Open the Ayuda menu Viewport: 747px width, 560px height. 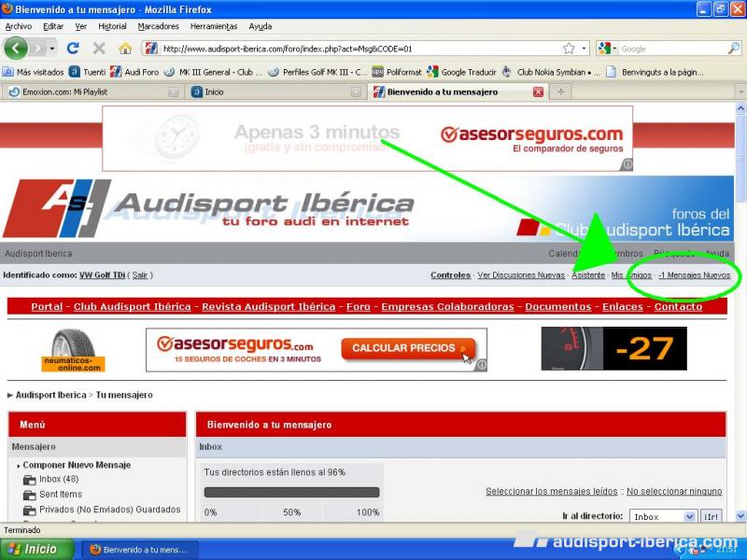(x=261, y=26)
